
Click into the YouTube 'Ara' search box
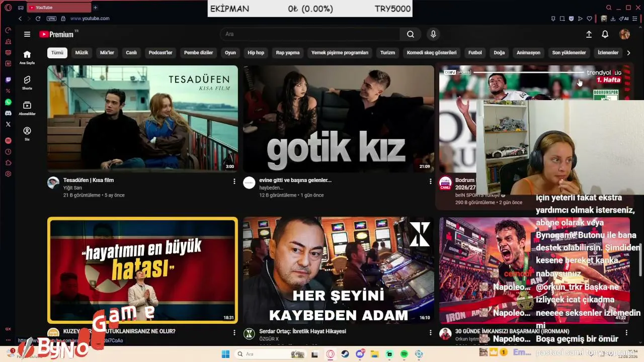pos(310,34)
